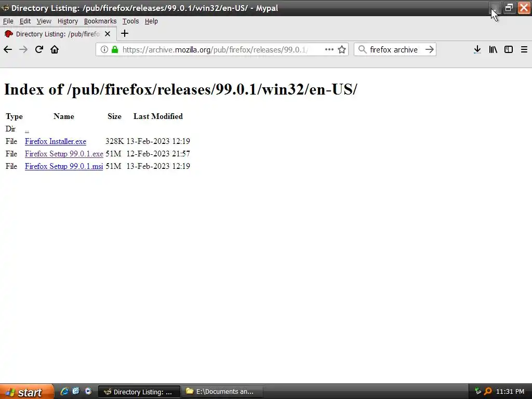Click the '328K' size cell
Screen dimensions: 532x399
pyautogui.click(x=115, y=141)
